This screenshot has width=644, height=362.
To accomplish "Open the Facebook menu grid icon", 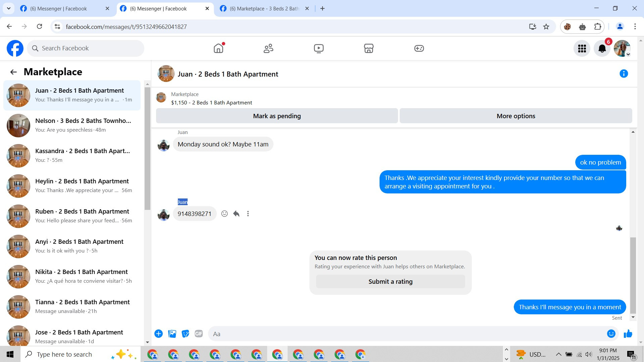I will (x=582, y=49).
